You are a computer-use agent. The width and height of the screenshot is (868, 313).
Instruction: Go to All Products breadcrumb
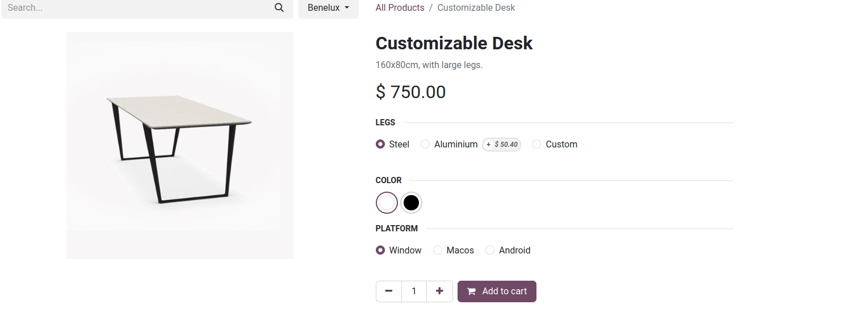pyautogui.click(x=400, y=8)
